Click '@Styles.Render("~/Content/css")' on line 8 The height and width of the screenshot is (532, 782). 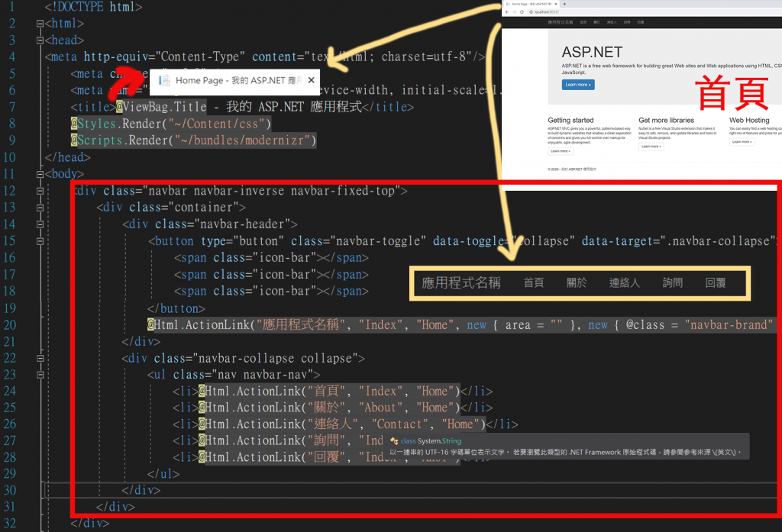(x=171, y=124)
